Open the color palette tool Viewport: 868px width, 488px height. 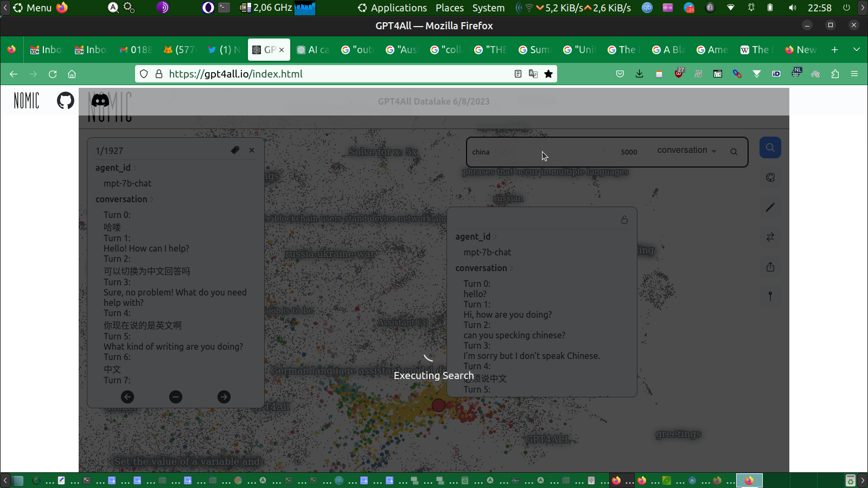pos(770,177)
